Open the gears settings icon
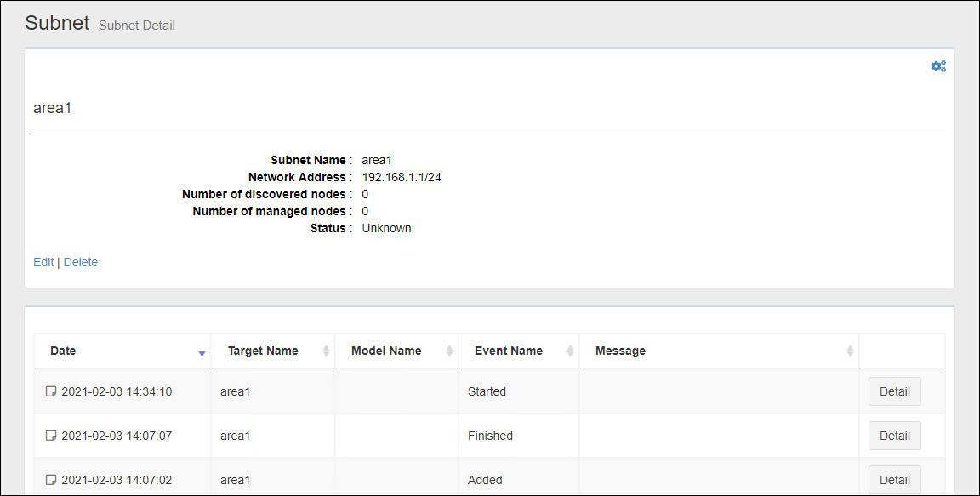Viewport: 980px width, 496px height. pyautogui.click(x=938, y=66)
